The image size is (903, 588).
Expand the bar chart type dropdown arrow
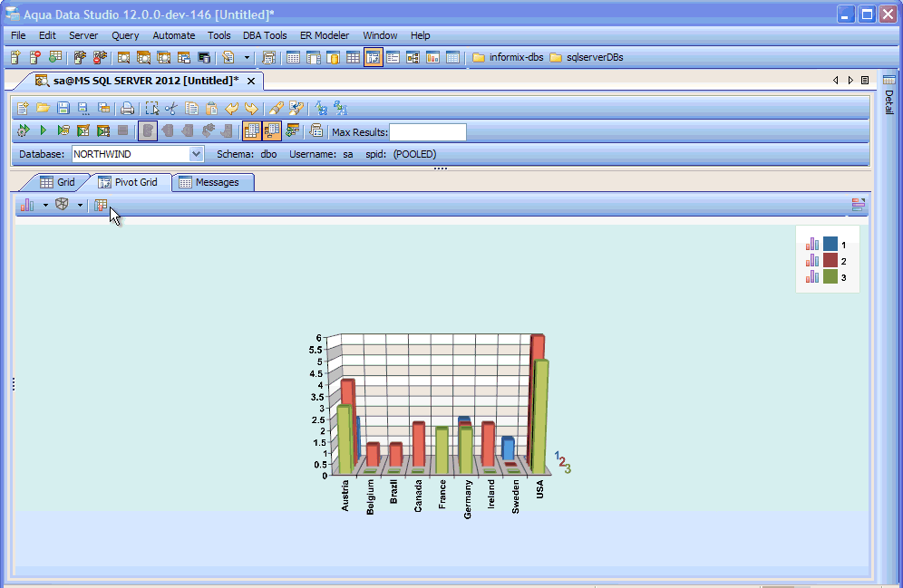pos(45,206)
